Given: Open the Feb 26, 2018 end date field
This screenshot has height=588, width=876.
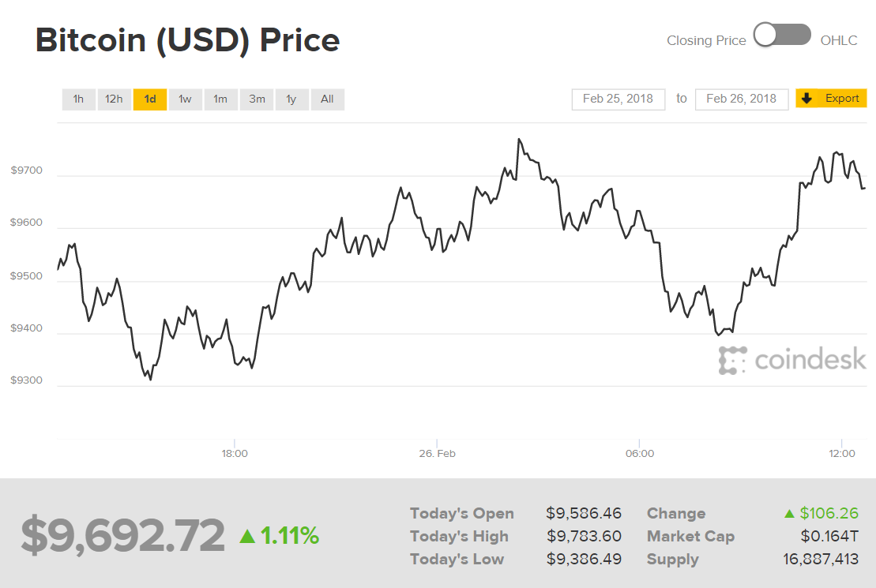Looking at the screenshot, I should pos(741,99).
